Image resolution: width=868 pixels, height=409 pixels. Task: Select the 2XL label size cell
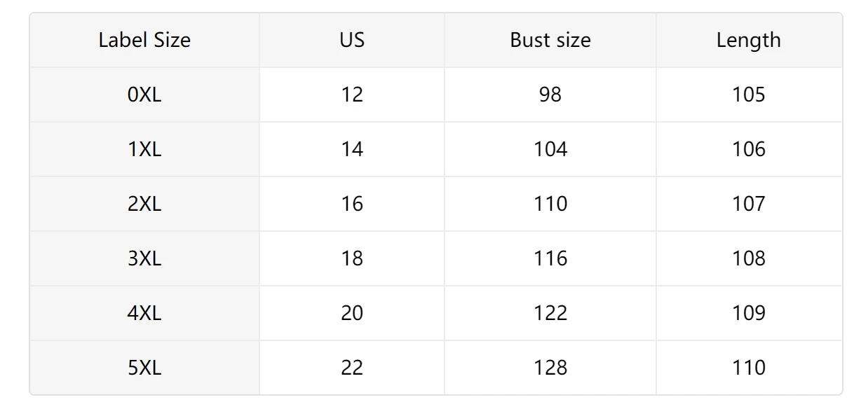coord(144,204)
